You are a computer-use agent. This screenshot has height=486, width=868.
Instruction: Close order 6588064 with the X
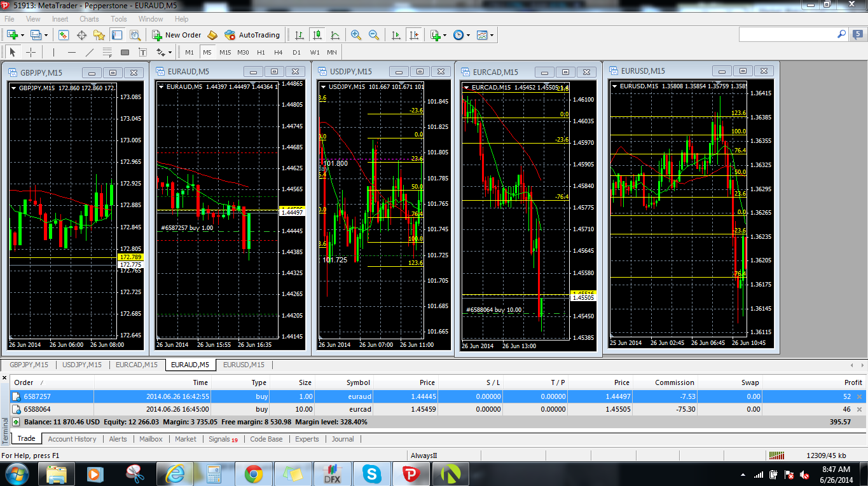click(860, 410)
